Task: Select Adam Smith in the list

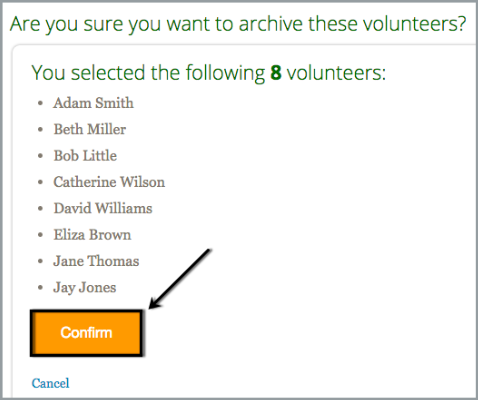Action: tap(93, 103)
